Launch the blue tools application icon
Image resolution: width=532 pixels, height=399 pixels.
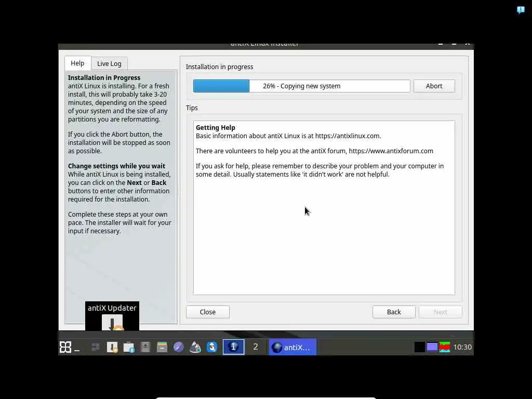tap(212, 347)
